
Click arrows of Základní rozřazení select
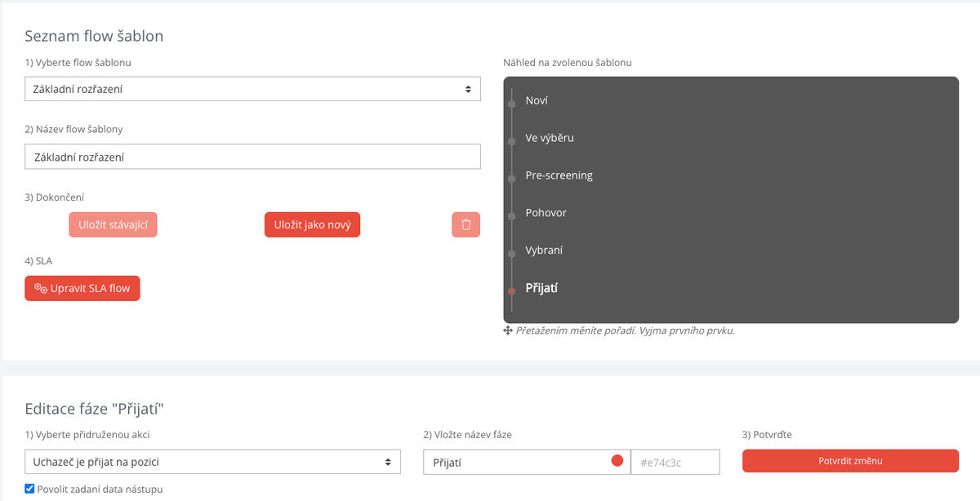pyautogui.click(x=468, y=89)
